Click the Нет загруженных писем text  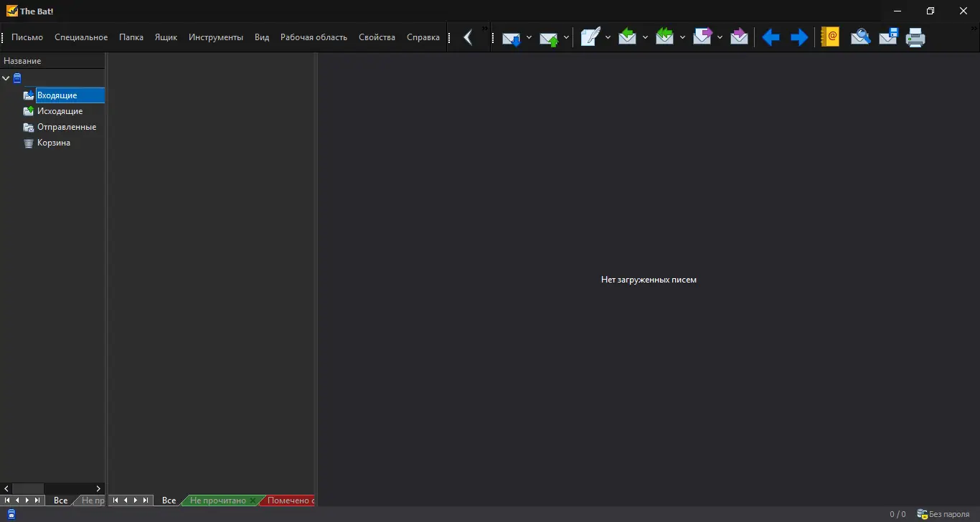pyautogui.click(x=649, y=280)
